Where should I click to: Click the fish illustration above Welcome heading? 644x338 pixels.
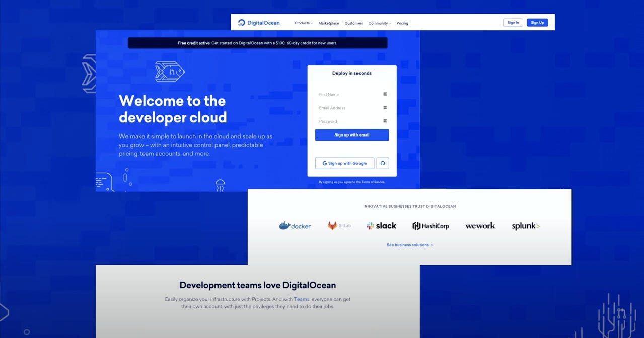click(170, 72)
